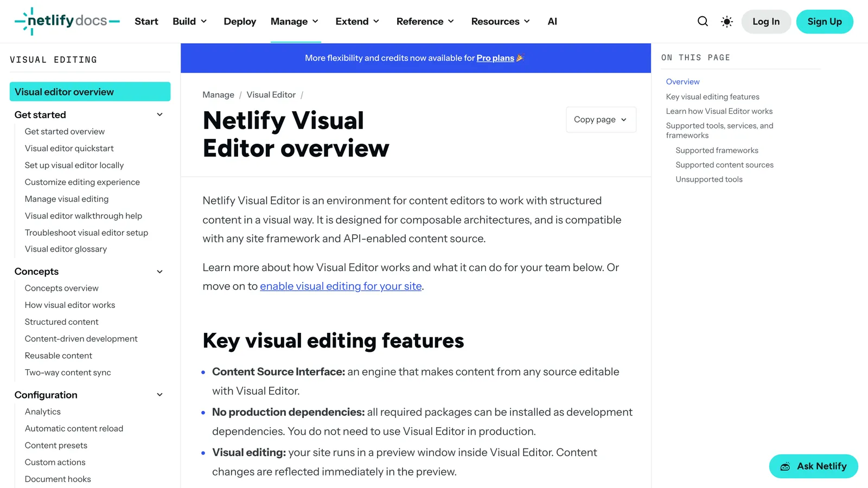Viewport: 868px width, 488px height.
Task: Select Visual editor overview in sidebar
Action: pos(90,92)
